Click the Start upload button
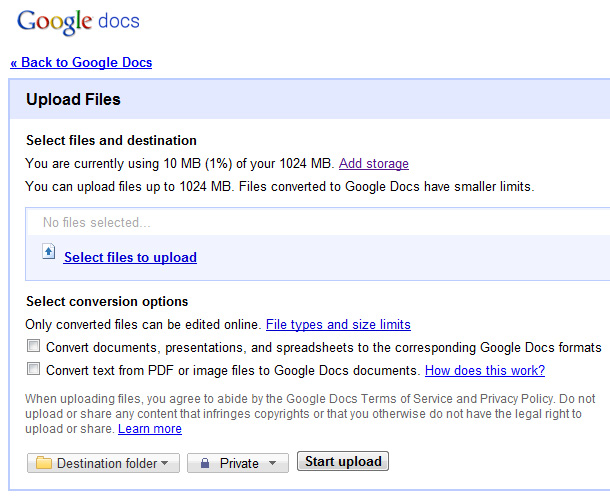610x499 pixels. click(343, 461)
